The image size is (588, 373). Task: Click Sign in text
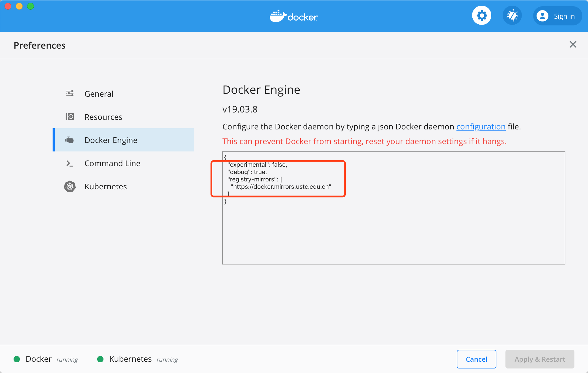(564, 16)
